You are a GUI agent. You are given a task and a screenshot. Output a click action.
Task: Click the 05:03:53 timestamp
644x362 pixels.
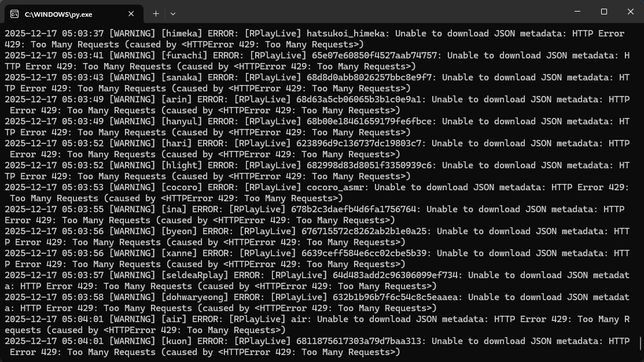click(83, 187)
